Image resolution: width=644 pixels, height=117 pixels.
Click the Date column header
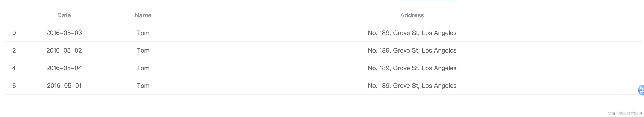point(64,15)
